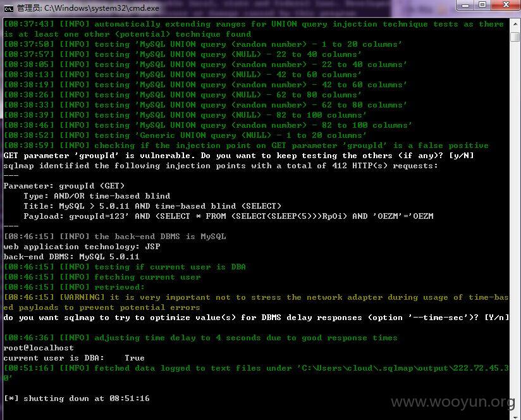Click the scrollbar up arrow
The width and height of the screenshot is (521, 420).
coord(515,24)
